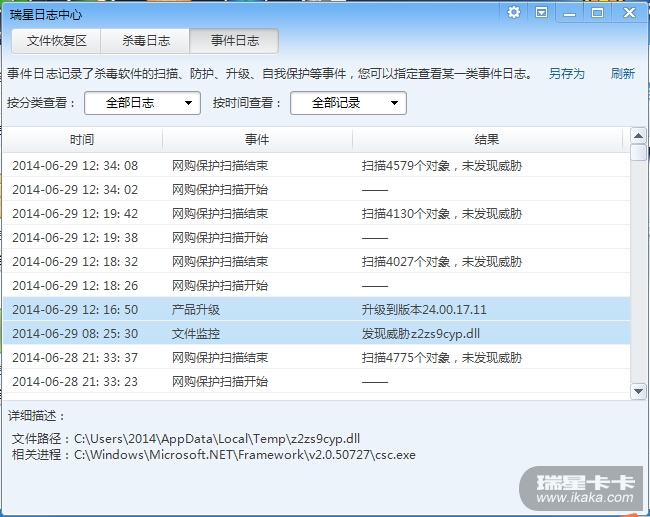650x517 pixels.
Task: Click the vertical scrollbar thumb
Action: coord(638,152)
